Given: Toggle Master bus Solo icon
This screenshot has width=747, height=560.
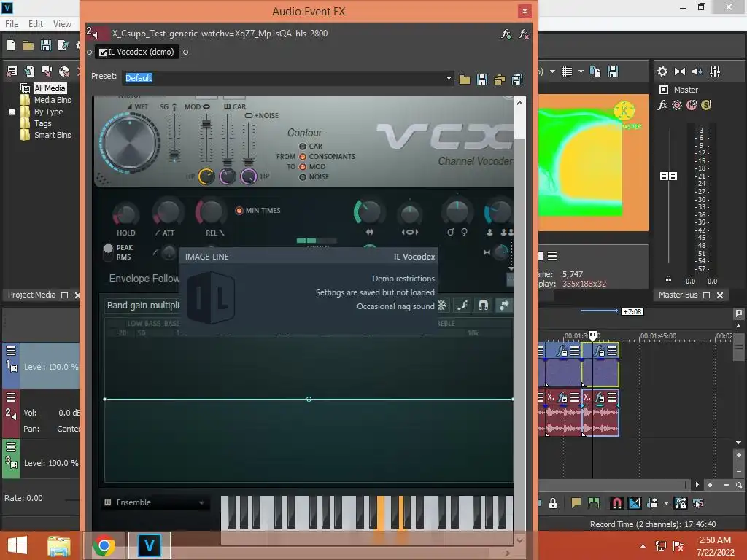Looking at the screenshot, I should [x=706, y=105].
